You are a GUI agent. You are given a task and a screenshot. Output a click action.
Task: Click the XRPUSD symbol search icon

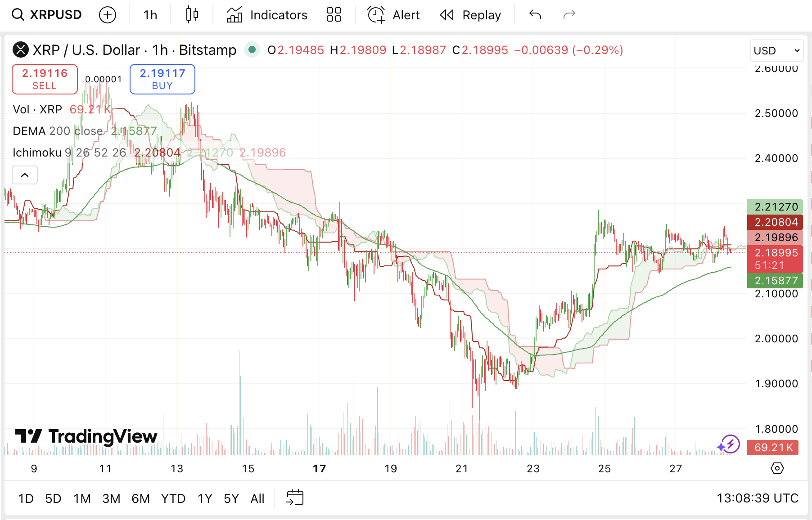click(x=18, y=15)
